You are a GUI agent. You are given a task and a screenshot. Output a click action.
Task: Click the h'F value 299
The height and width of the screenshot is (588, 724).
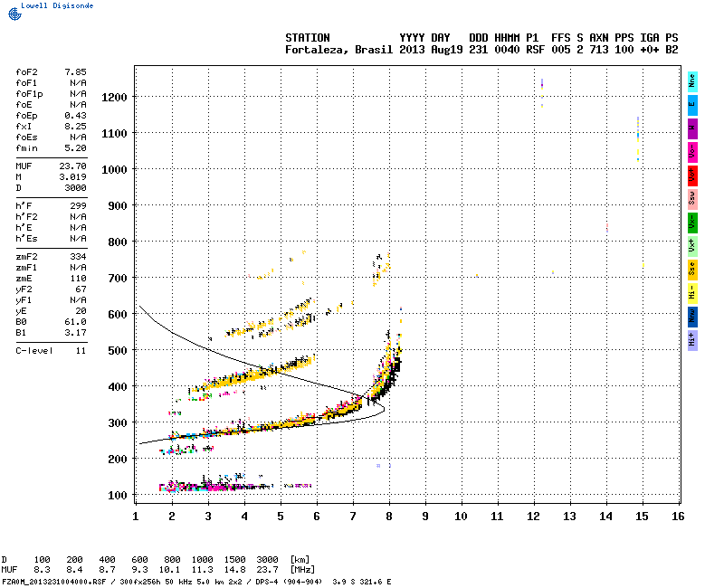tap(78, 206)
